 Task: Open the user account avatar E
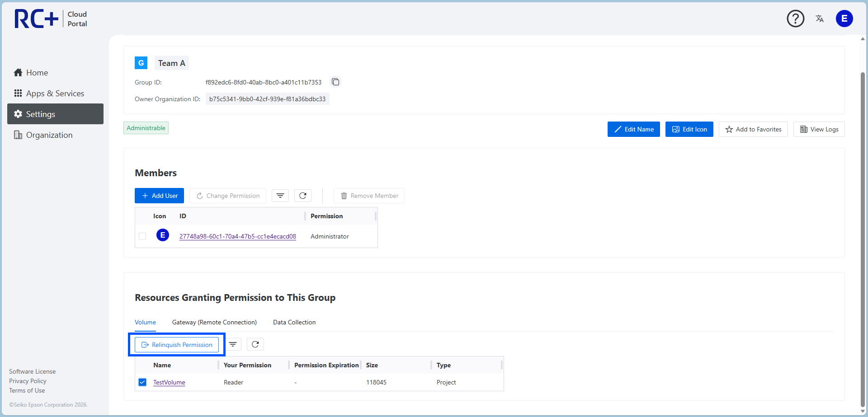tap(844, 19)
